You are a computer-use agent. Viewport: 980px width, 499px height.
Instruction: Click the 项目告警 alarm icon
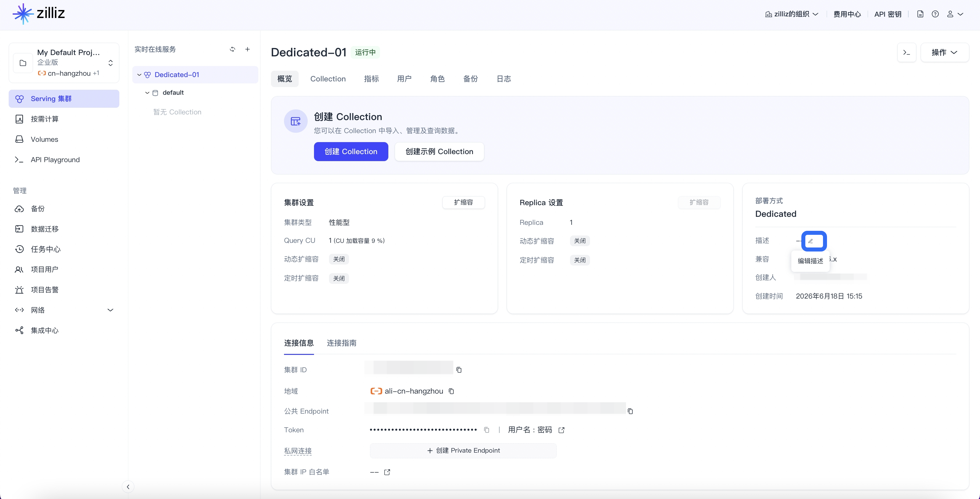coord(19,290)
